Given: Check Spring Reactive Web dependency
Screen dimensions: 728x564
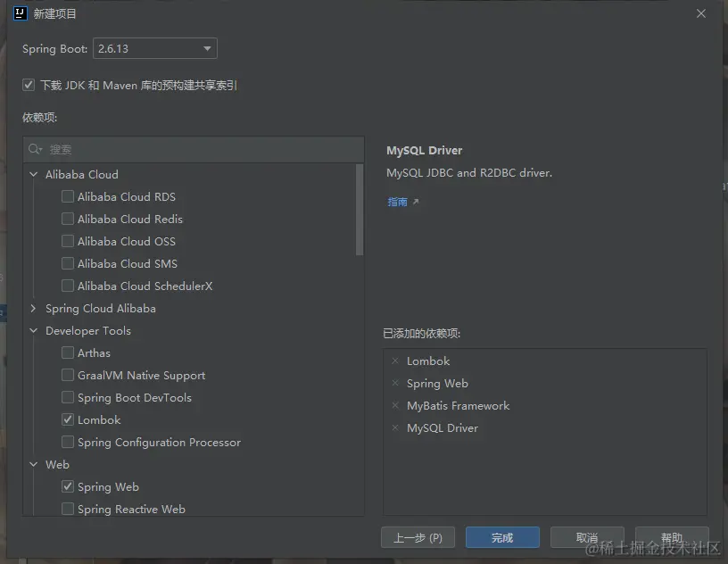Looking at the screenshot, I should pos(68,509).
